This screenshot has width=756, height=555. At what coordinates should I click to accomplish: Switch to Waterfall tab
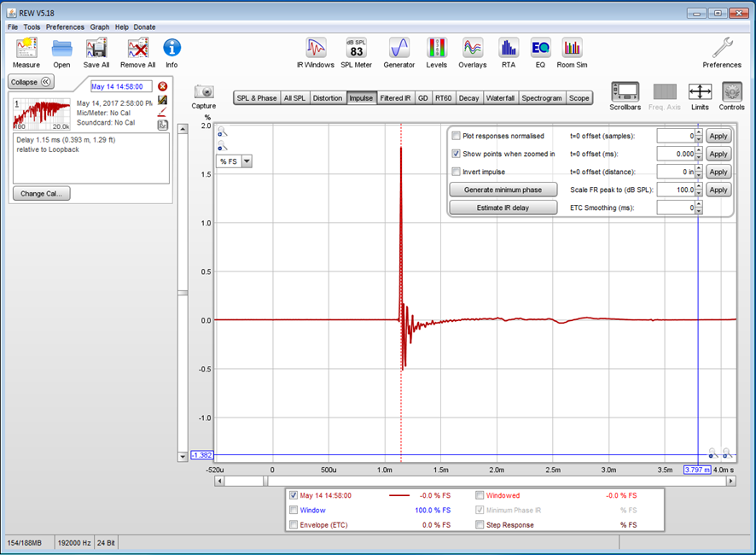pyautogui.click(x=500, y=98)
